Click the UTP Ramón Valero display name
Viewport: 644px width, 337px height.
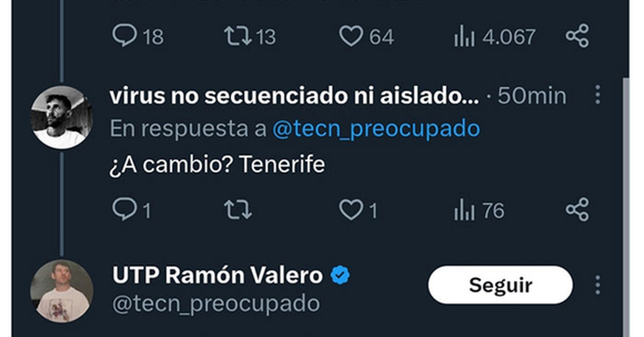[x=218, y=275]
